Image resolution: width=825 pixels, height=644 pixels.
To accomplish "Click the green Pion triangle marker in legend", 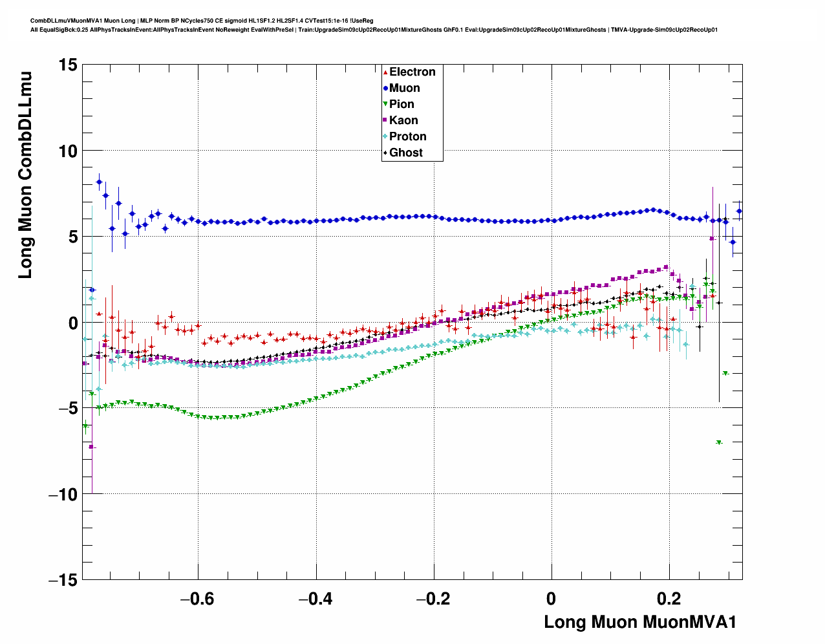I will [385, 104].
